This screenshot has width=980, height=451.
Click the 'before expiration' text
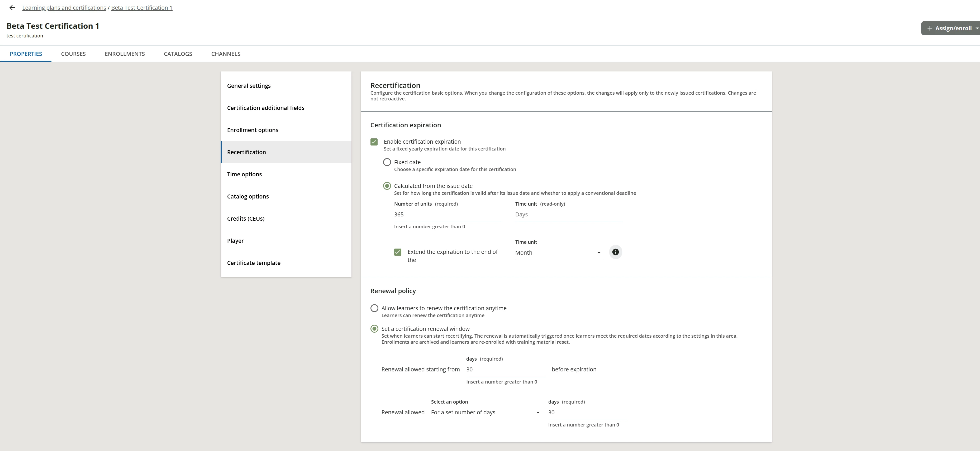point(574,370)
